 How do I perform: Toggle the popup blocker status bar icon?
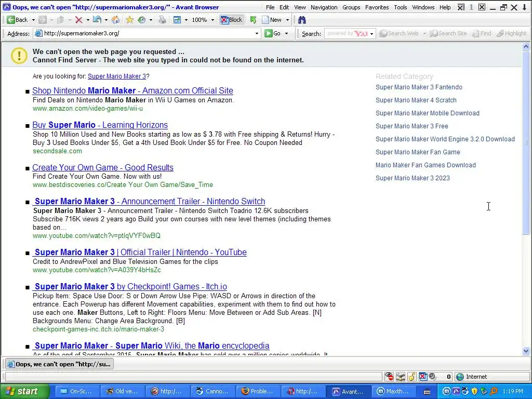click(x=423, y=377)
